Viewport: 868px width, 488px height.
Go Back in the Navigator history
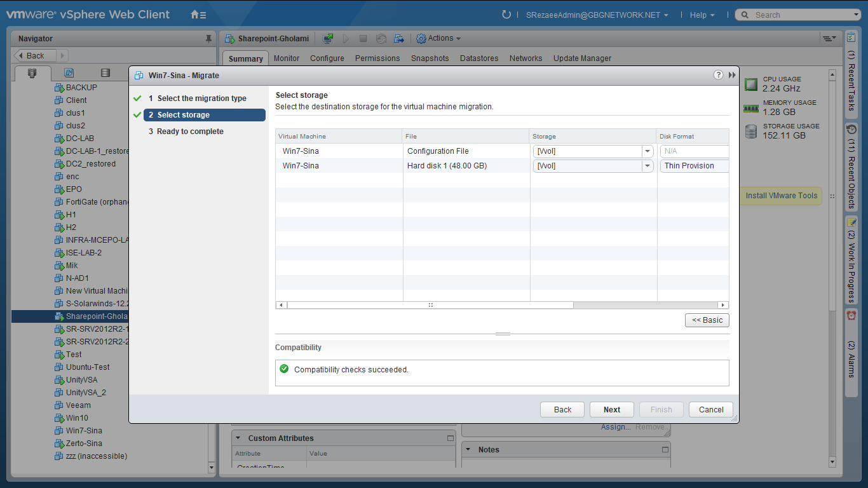click(x=36, y=56)
